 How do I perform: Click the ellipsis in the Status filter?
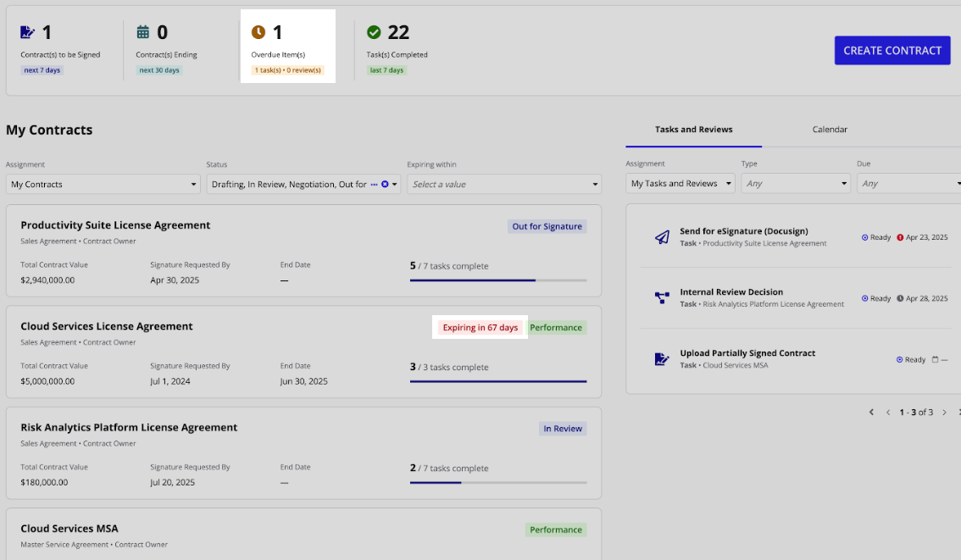click(x=374, y=184)
